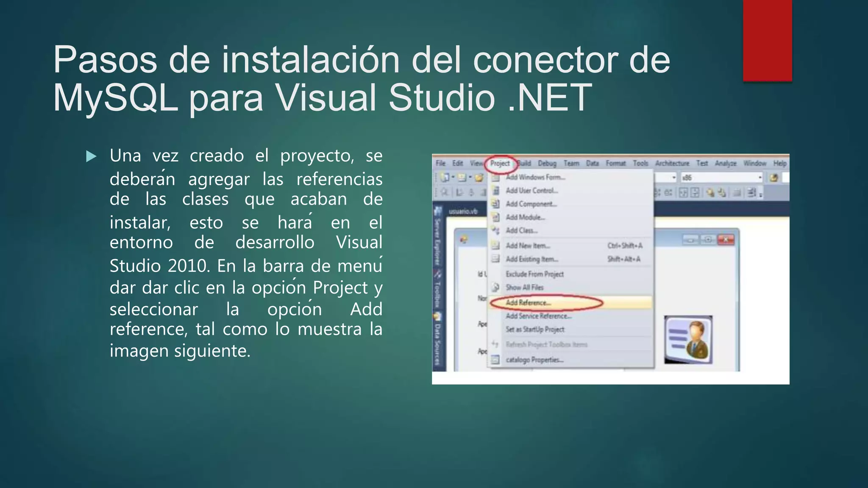Open the Window menu
The width and height of the screenshot is (868, 488).
[x=755, y=163]
